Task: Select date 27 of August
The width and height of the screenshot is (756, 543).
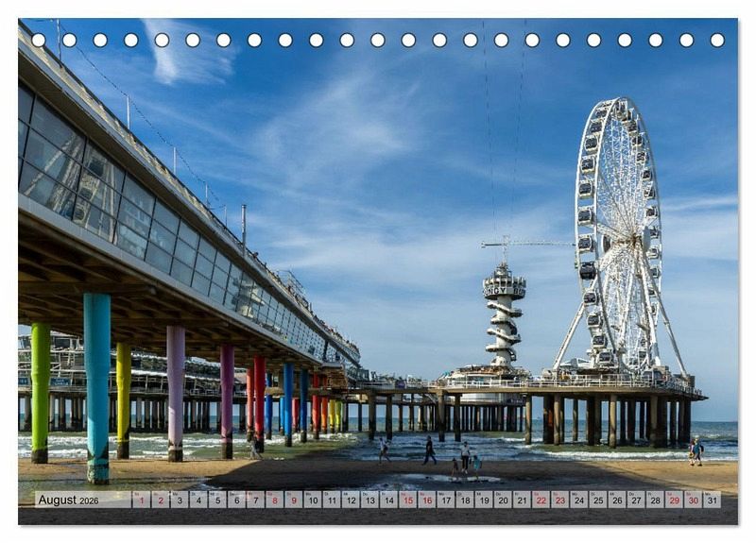Action: pyautogui.click(x=636, y=500)
